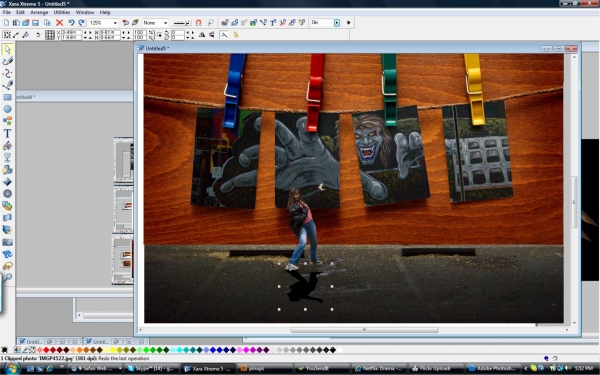Click the Open file icon
The height and width of the screenshot is (375, 600).
[x=26, y=23]
